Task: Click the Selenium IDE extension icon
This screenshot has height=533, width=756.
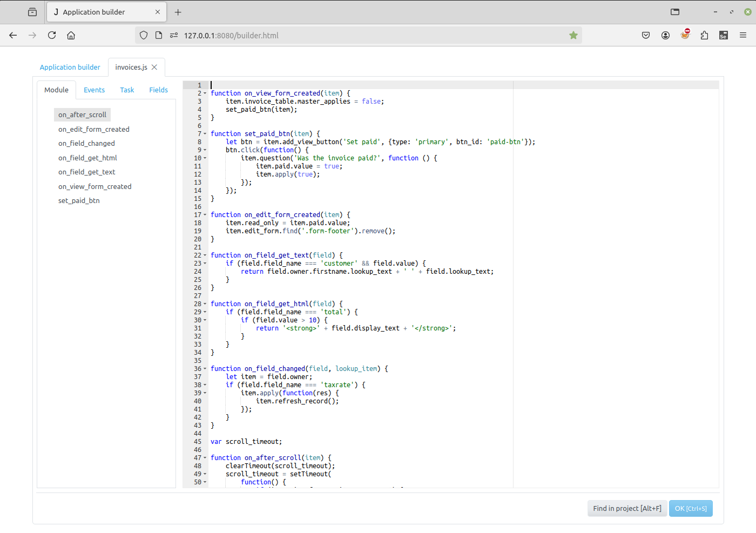Action: (x=724, y=35)
